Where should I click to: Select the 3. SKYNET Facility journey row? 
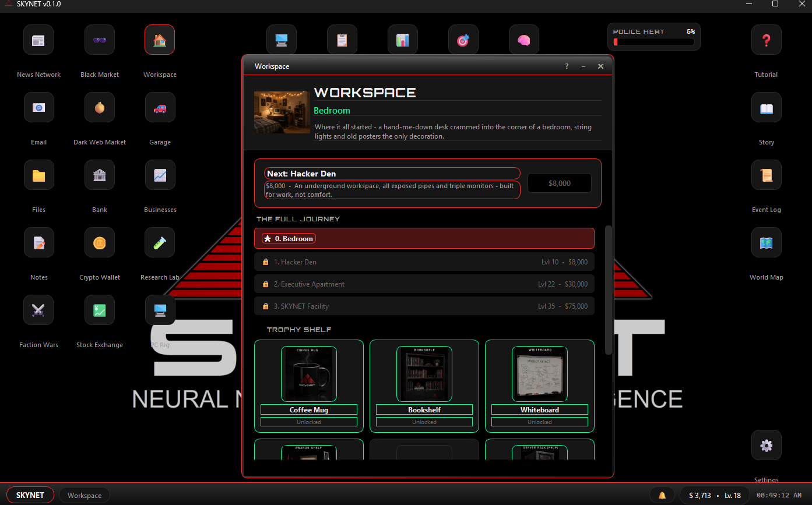click(x=424, y=306)
